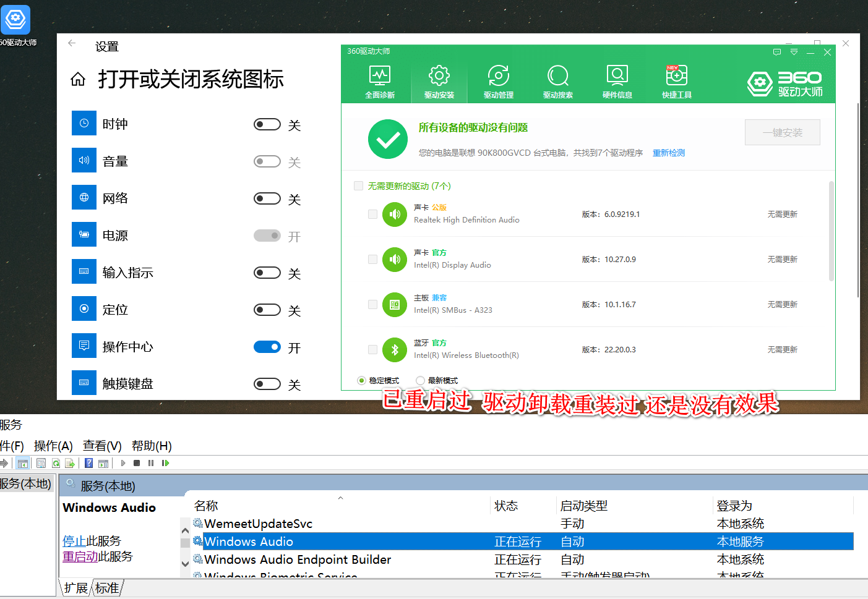
Task: Open 全面诊断 full diagnosis icon
Action: (x=379, y=81)
